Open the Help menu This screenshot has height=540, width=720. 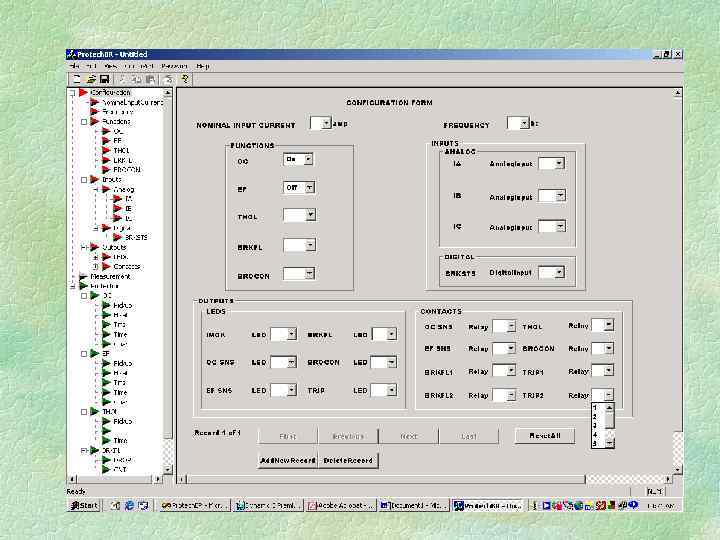(203, 66)
